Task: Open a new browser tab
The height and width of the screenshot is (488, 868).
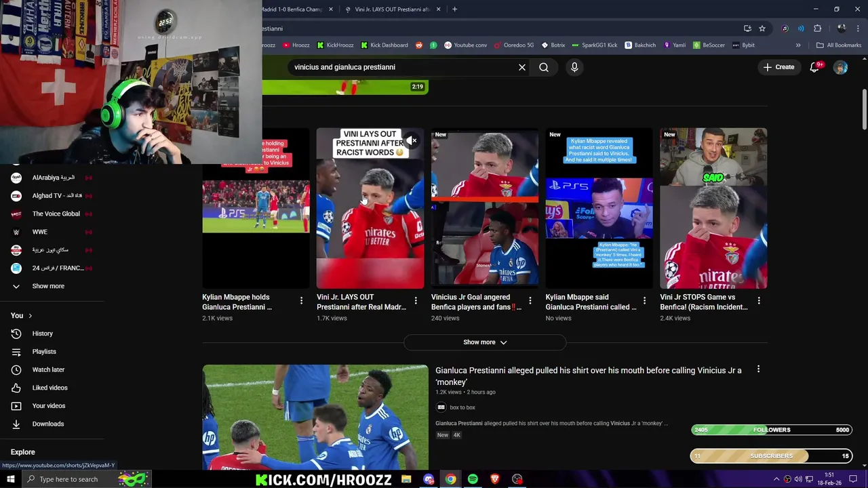Action: click(454, 9)
